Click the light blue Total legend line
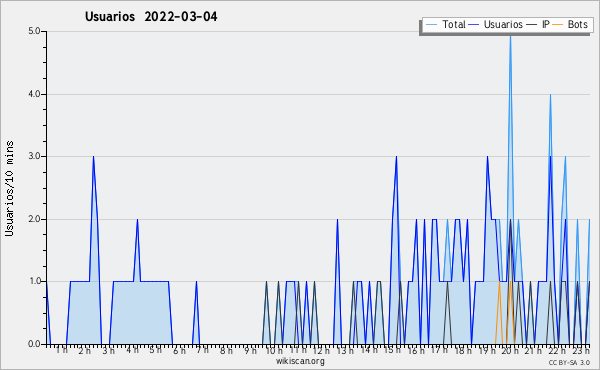The width and height of the screenshot is (600, 370). [x=431, y=25]
